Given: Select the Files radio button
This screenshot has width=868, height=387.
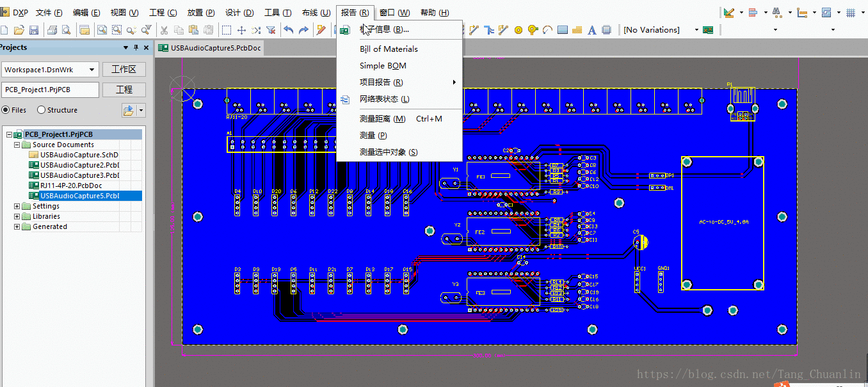Looking at the screenshot, I should [x=6, y=110].
